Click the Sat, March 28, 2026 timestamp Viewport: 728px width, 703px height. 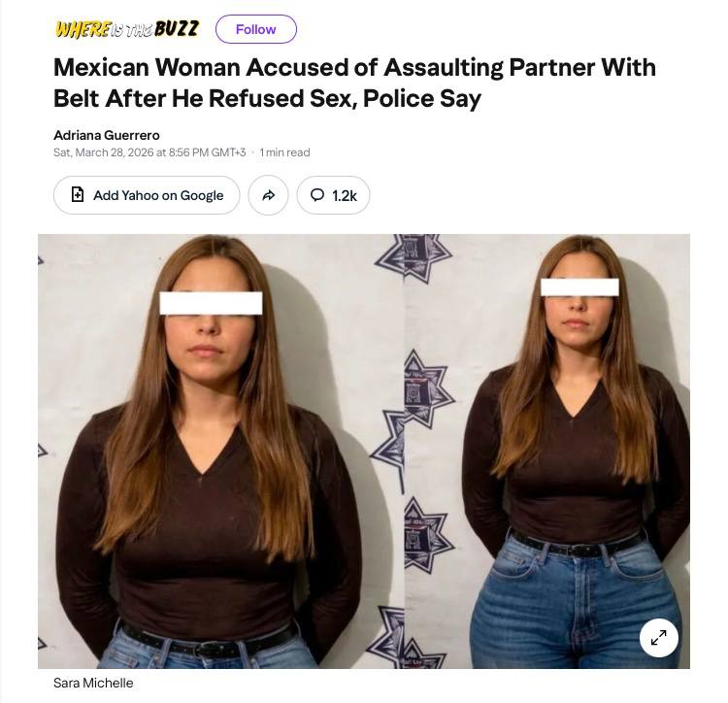(149, 152)
